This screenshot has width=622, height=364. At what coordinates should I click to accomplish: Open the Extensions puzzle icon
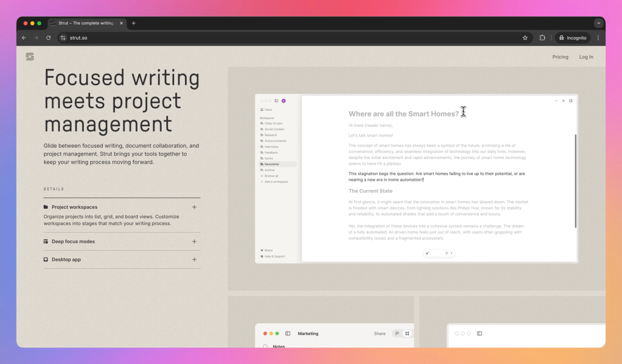[542, 38]
